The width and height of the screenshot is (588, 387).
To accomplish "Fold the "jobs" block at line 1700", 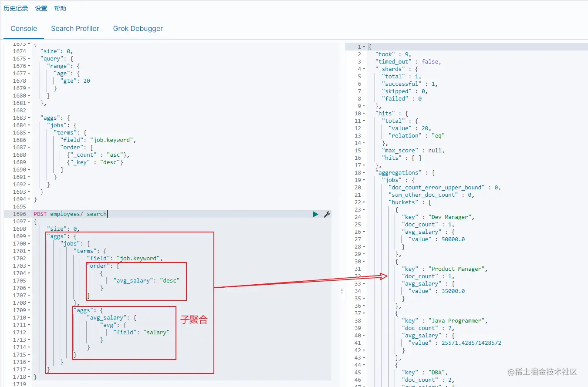I will point(29,244).
